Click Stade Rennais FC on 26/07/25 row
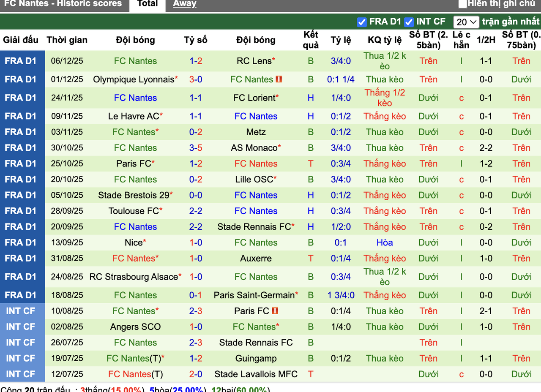Viewport: 541px width, 392px height. pyautogui.click(x=256, y=343)
